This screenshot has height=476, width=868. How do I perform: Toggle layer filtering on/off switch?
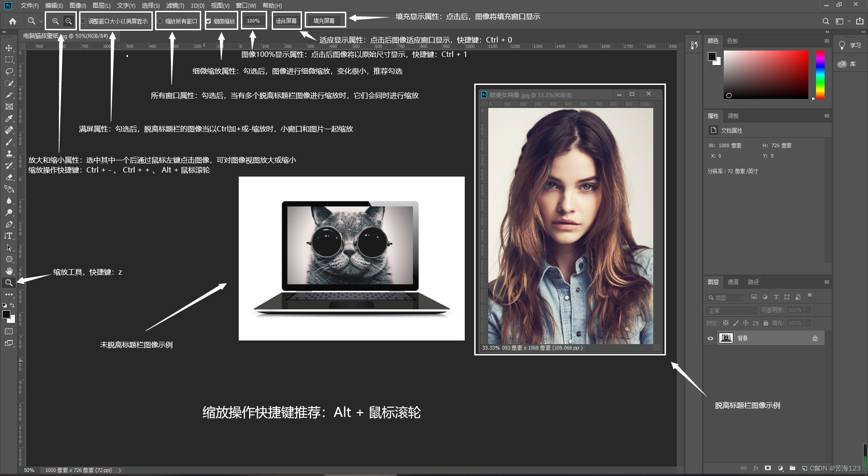[x=810, y=296]
